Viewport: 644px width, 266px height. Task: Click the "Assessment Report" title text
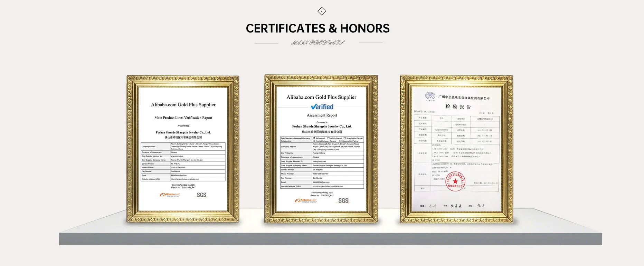click(322, 115)
